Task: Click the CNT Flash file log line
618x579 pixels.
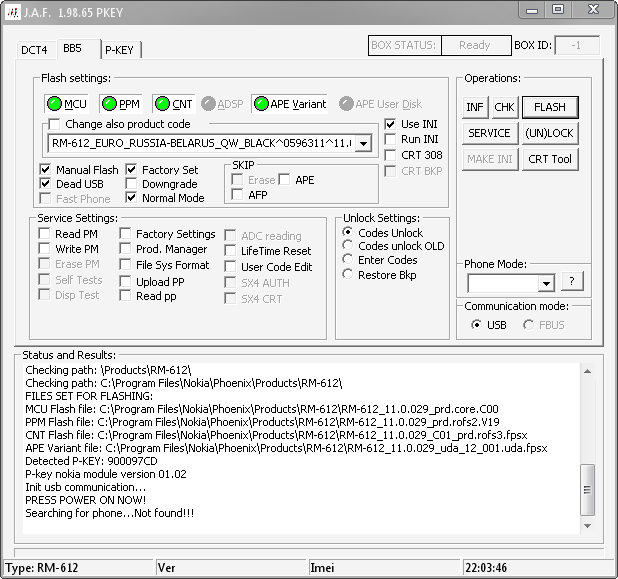Action: [x=276, y=435]
